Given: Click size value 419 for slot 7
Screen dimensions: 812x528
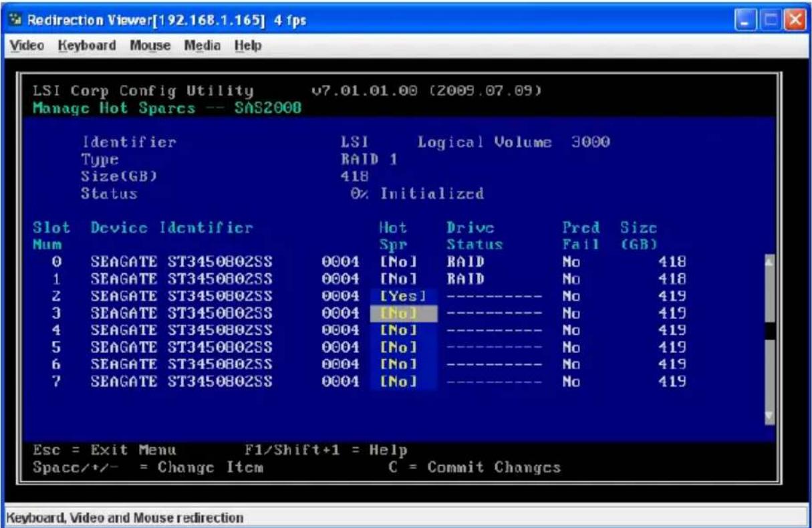Looking at the screenshot, I should coord(673,382).
